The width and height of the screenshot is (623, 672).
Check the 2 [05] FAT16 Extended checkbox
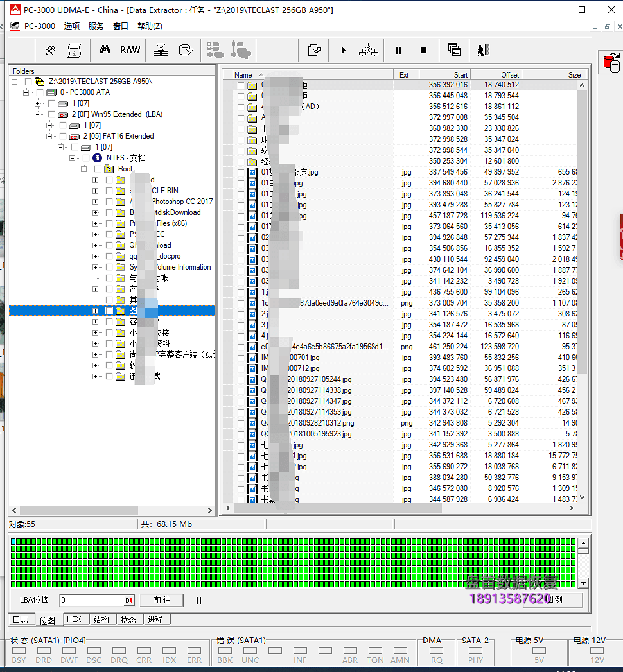[x=63, y=136]
